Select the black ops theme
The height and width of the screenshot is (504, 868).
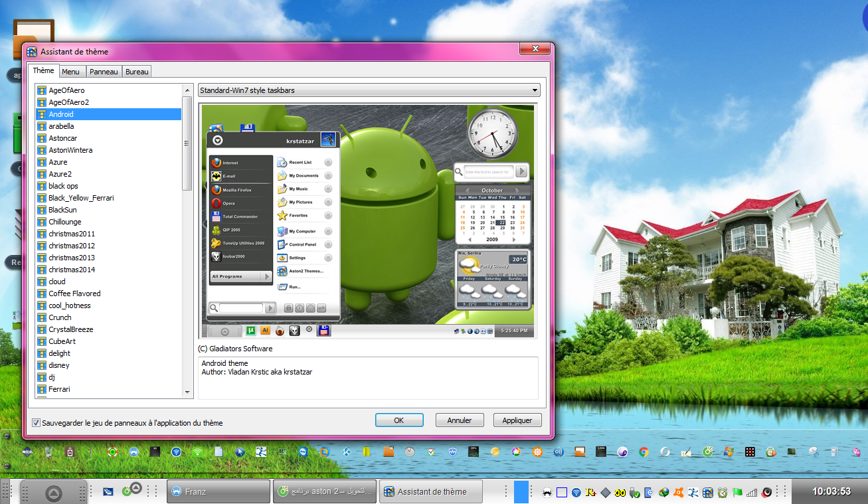[109, 186]
